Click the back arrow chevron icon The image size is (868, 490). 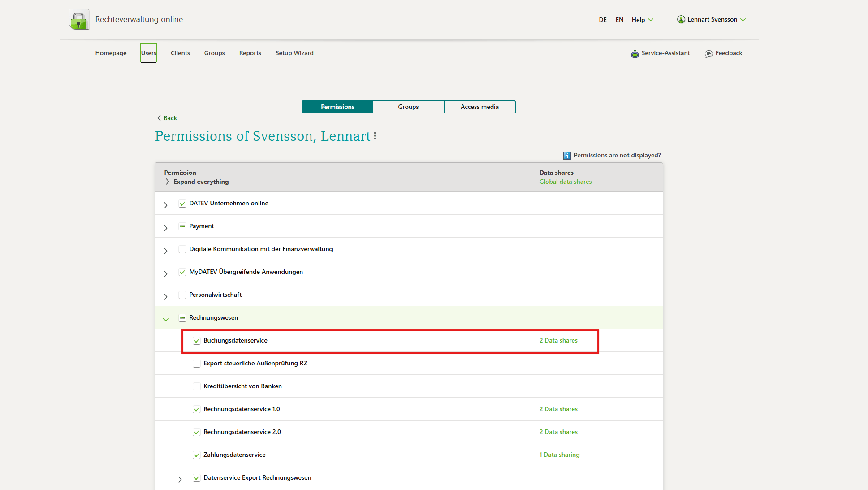[x=159, y=118]
